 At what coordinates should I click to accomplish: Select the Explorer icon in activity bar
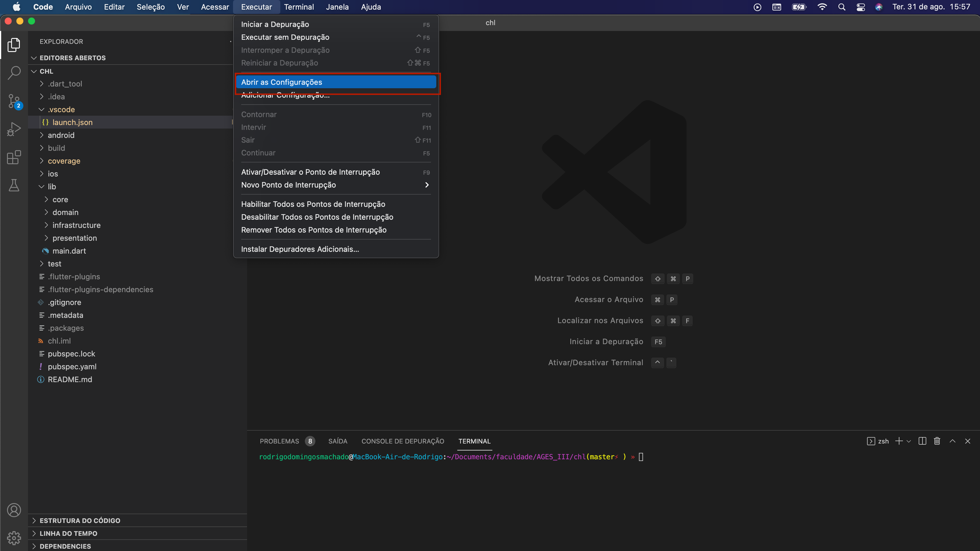(x=14, y=44)
